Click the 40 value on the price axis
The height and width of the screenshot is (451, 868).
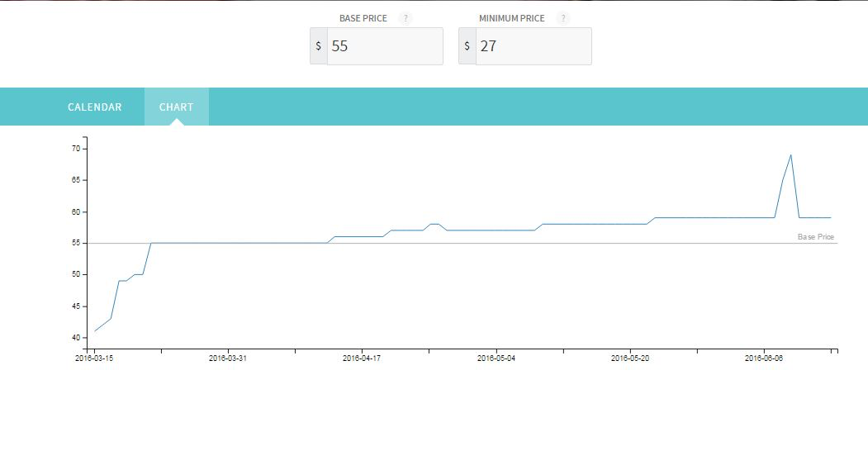pyautogui.click(x=76, y=338)
